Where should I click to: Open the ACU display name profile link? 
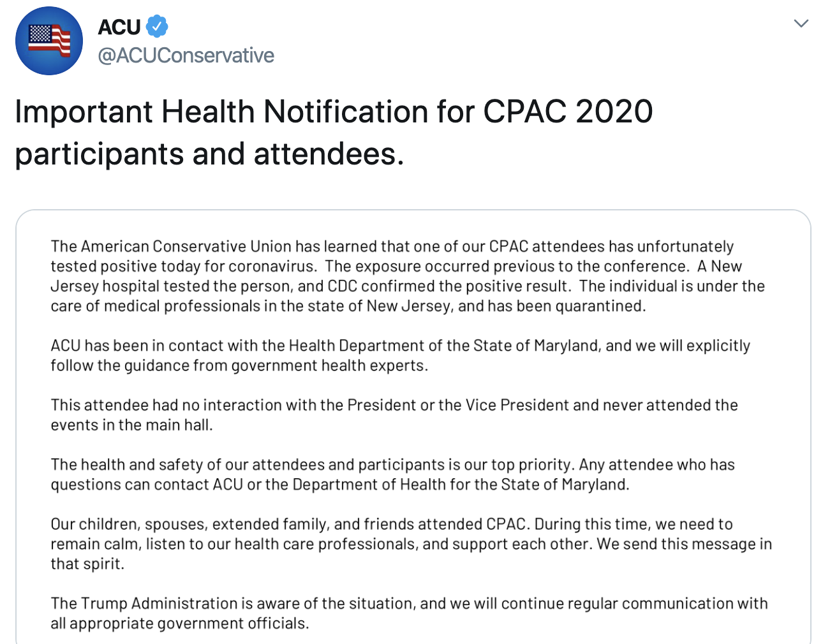pos(119,27)
